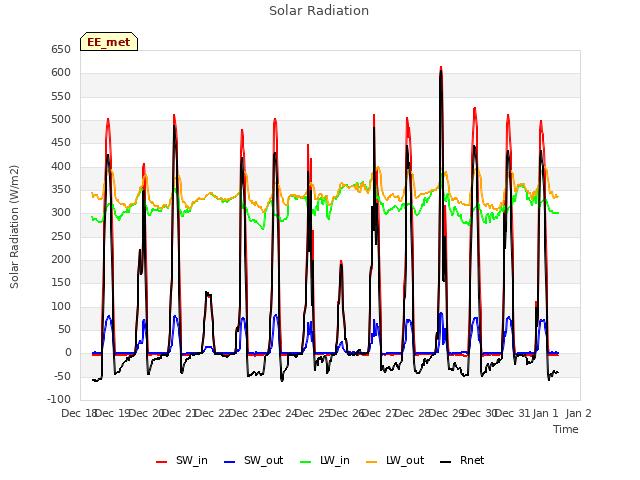This screenshot has height=480, width=640.
Task: Click the 200 y-axis tick label
Action: tap(61, 260)
